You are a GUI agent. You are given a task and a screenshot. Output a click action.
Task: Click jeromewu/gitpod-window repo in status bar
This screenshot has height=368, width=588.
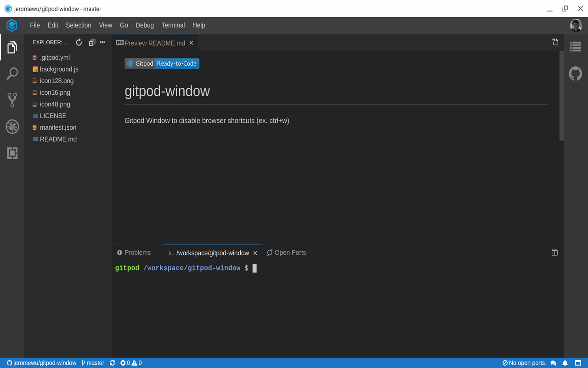(41, 363)
